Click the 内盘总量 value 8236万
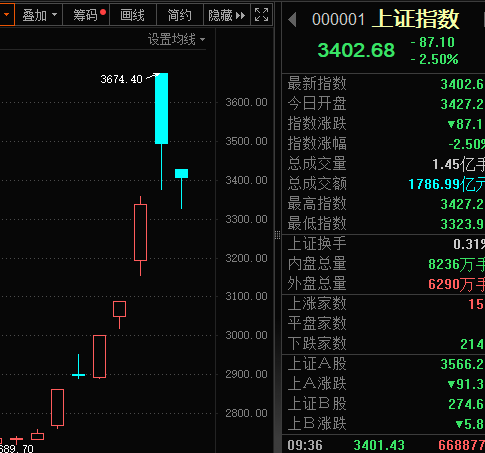This screenshot has height=453, width=485. coord(456,264)
